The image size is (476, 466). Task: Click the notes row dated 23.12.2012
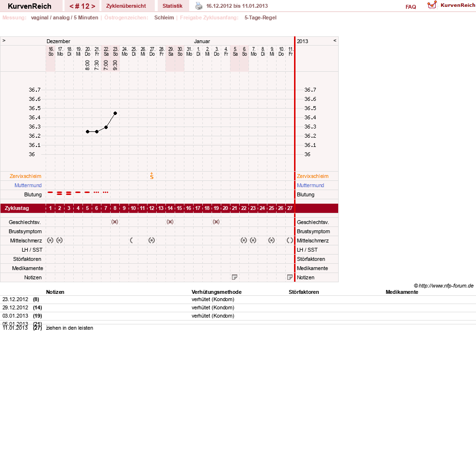[x=238, y=300]
